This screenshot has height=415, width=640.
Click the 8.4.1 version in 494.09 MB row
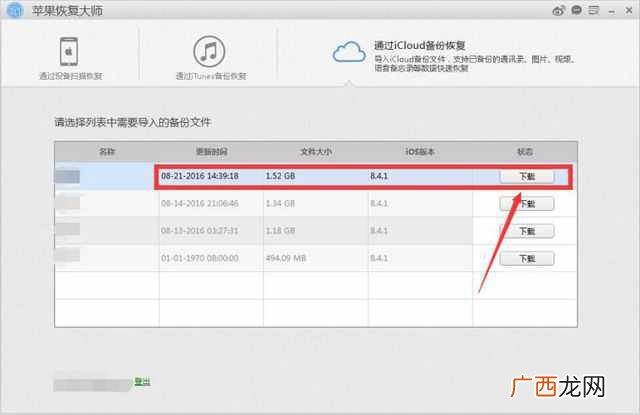(379, 258)
